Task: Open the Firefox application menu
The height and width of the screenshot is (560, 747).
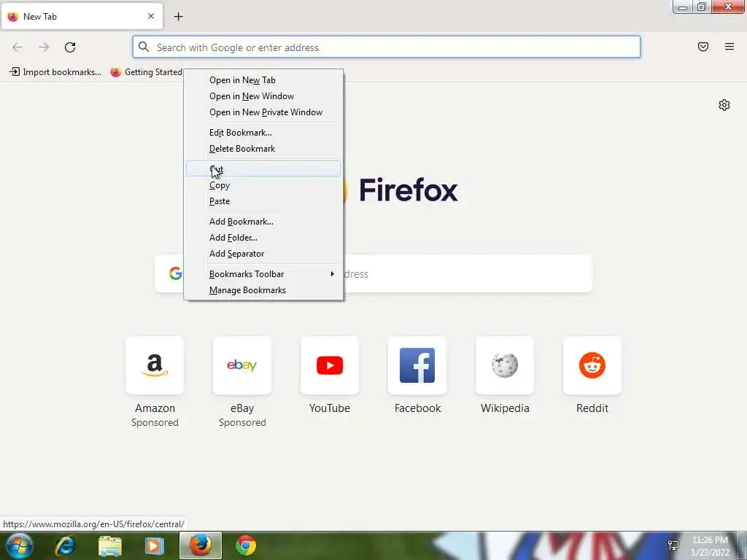Action: [729, 47]
